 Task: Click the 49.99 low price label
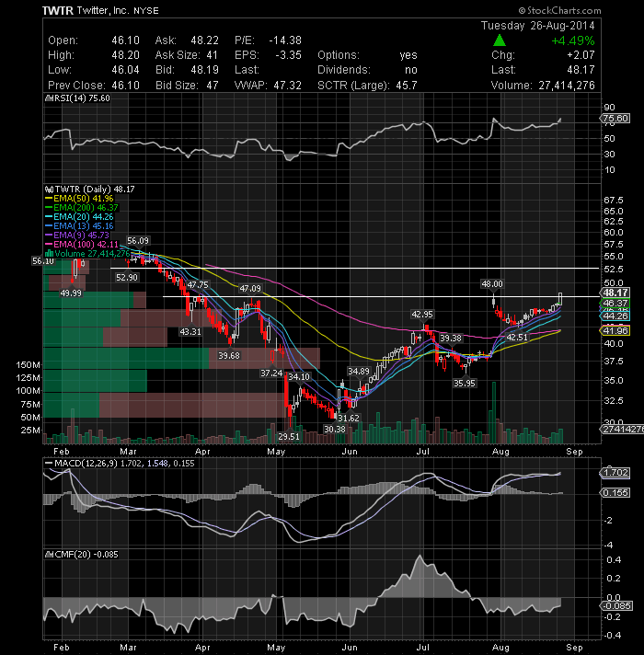(71, 293)
